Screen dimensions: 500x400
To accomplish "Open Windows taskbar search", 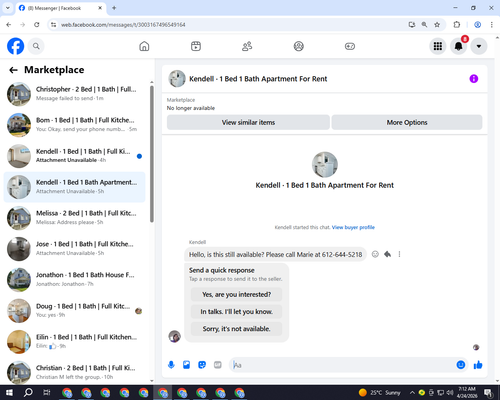I will pos(28,393).
